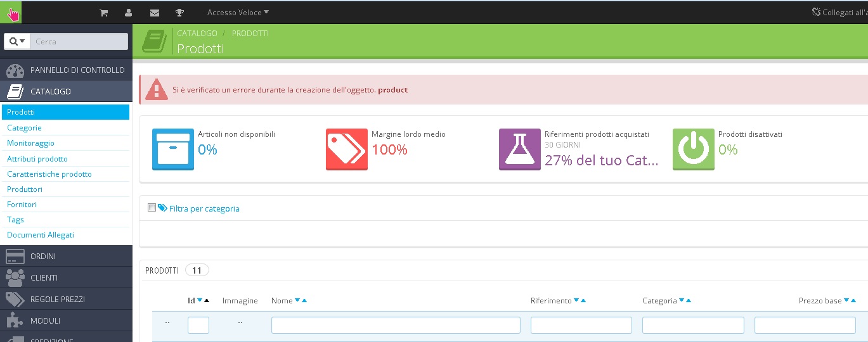Click the CATALOGO breadcrumb link
This screenshot has height=342, width=868.
(x=197, y=33)
